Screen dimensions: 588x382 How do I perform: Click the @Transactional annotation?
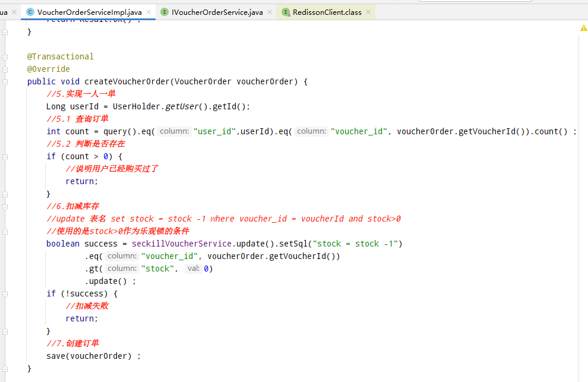61,56
